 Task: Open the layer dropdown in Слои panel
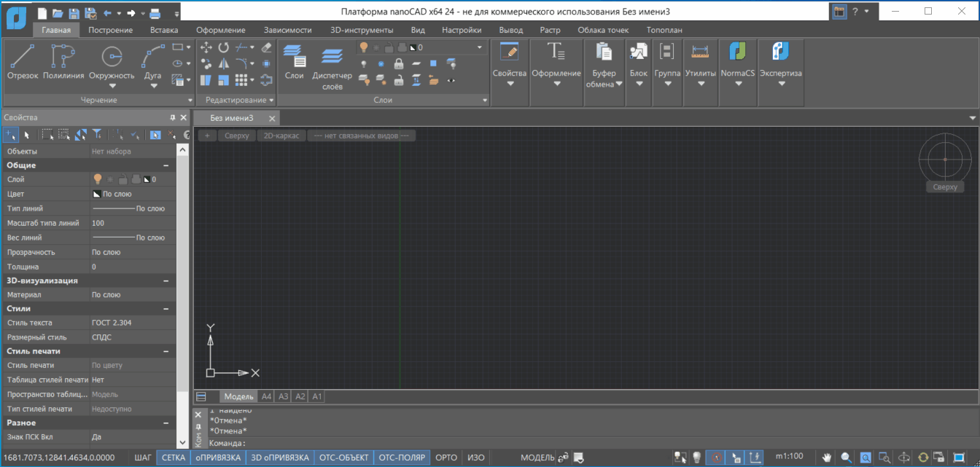click(x=480, y=47)
